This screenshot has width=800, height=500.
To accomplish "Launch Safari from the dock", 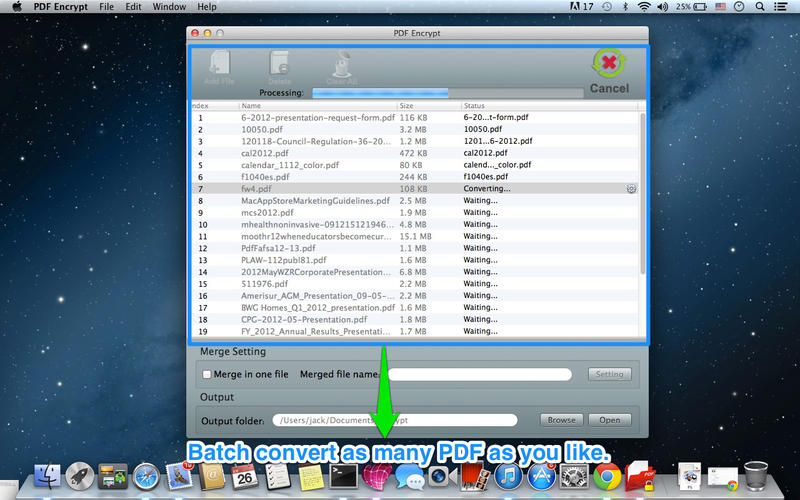I will [x=146, y=477].
